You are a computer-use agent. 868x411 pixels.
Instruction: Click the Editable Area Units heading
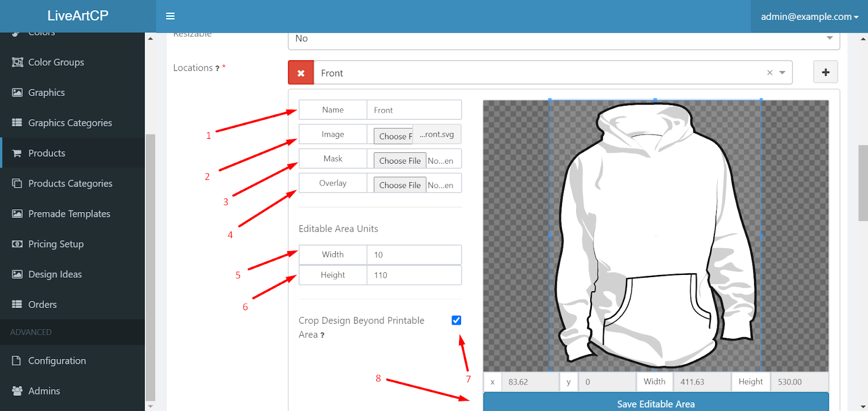point(338,229)
